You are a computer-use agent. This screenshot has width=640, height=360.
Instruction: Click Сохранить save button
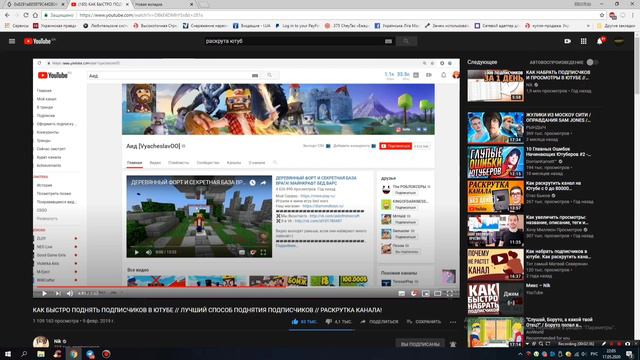point(424,322)
